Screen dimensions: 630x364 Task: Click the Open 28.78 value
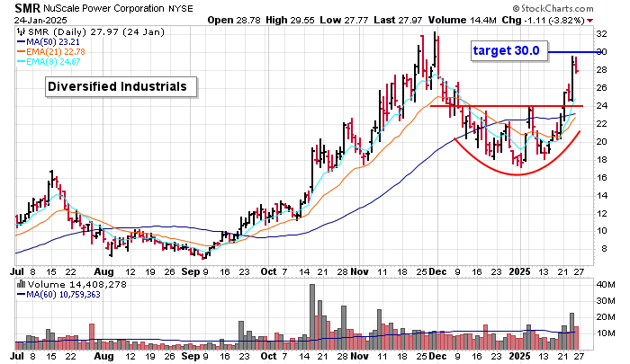(x=234, y=20)
